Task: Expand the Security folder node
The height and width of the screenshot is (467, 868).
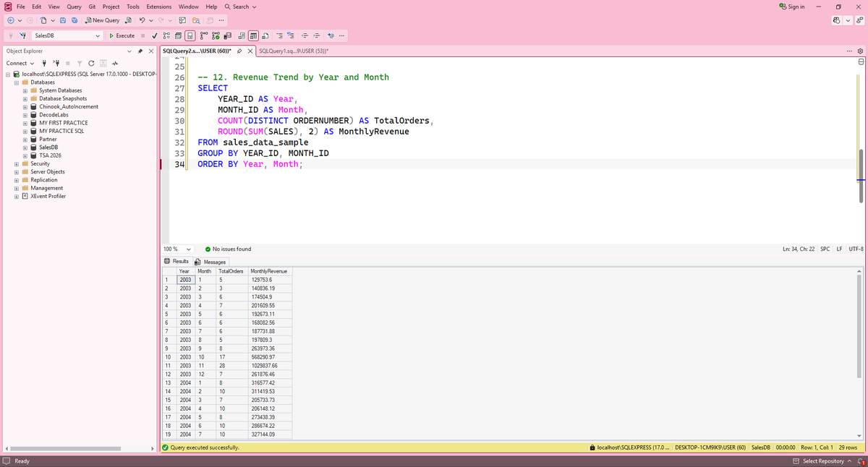Action: pos(16,164)
